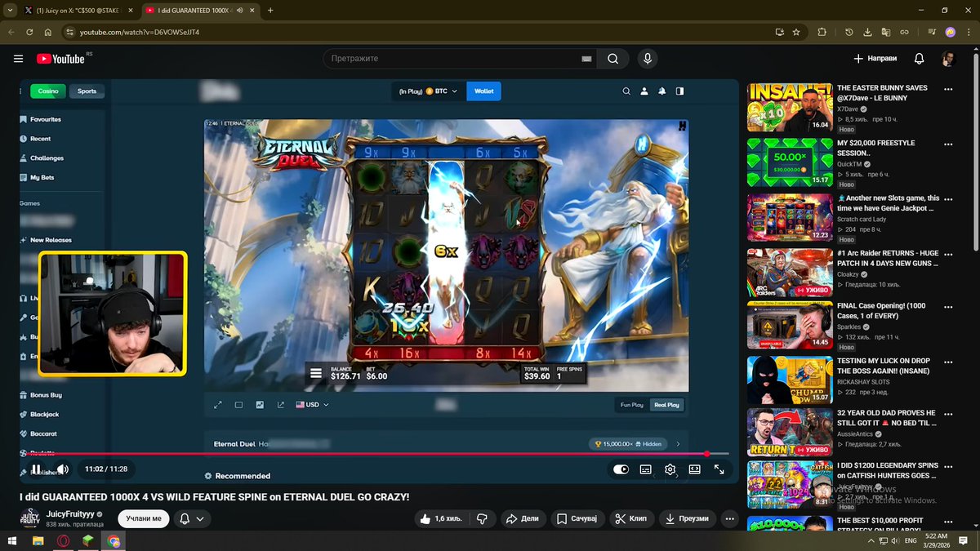Open the Windows Start menu
980x551 pixels.
[x=12, y=540]
